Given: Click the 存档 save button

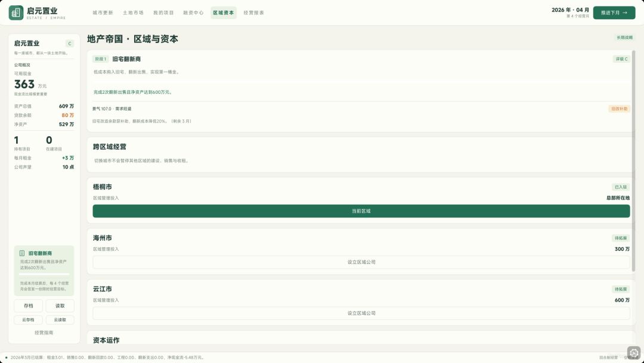Looking at the screenshot, I should (29, 306).
